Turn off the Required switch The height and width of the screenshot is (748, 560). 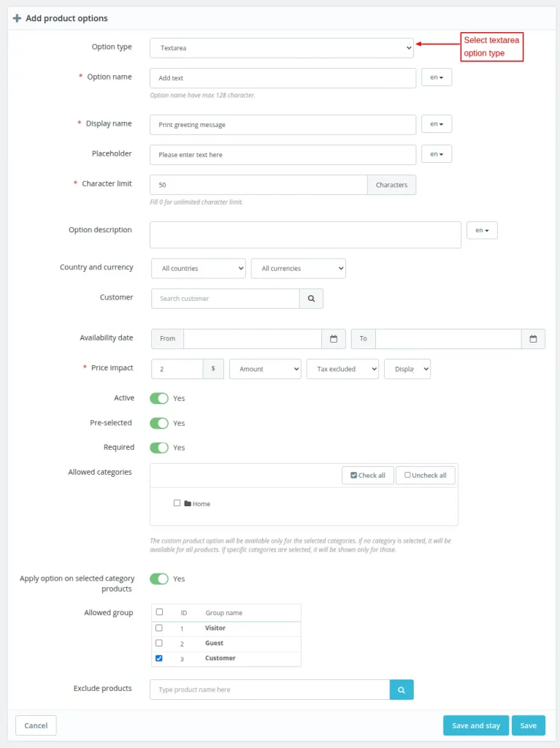pyautogui.click(x=159, y=447)
